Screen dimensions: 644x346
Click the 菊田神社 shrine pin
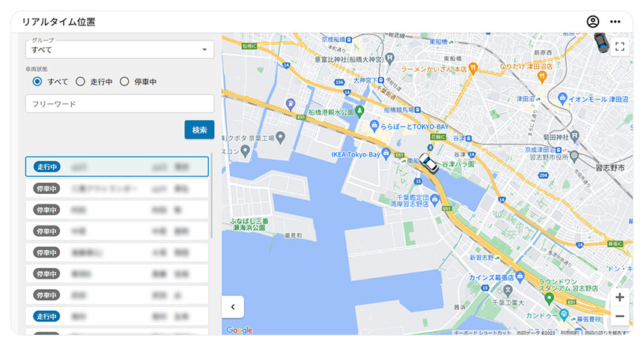tap(575, 136)
